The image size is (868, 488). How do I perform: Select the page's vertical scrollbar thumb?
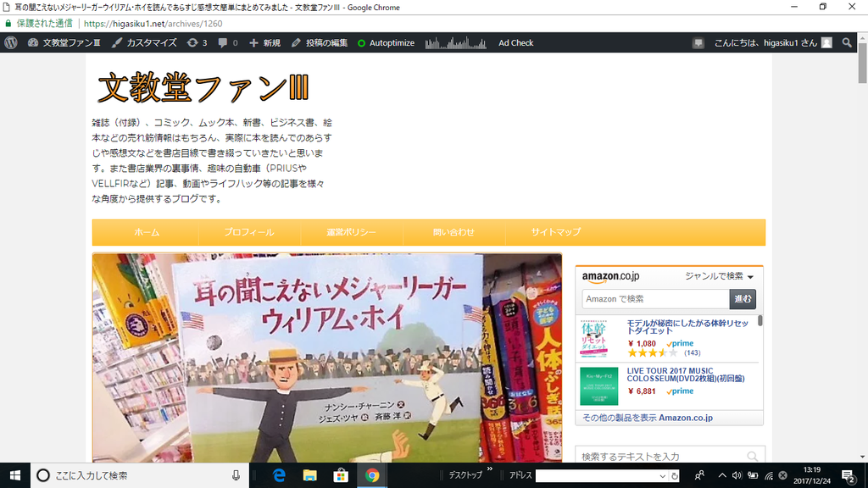862,63
